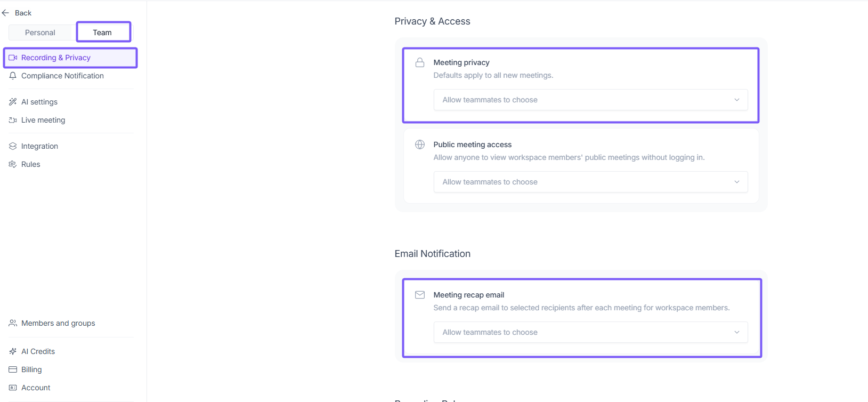Click the AI Credits sparkle icon

[13, 351]
